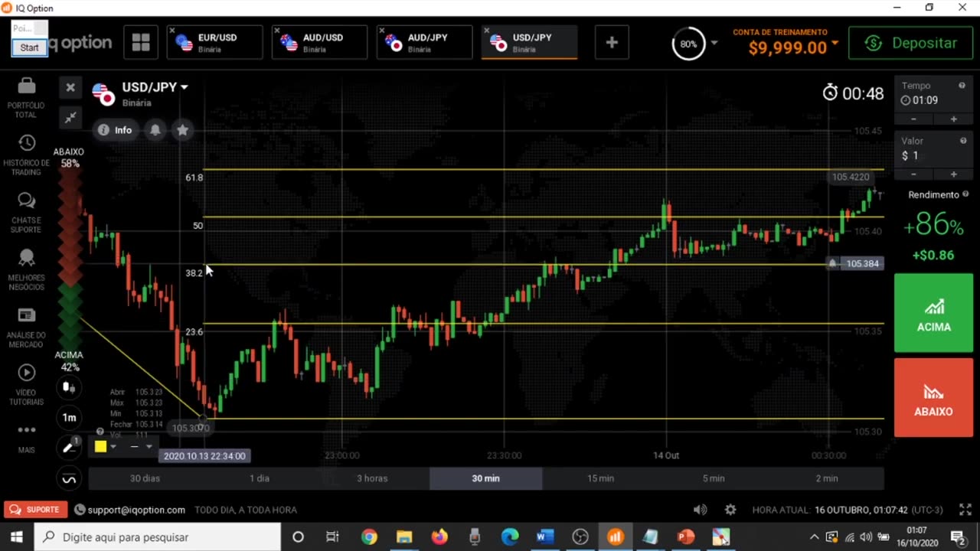Screen dimensions: 980x551
Task: Open Chrome from the taskbar
Action: tap(369, 537)
